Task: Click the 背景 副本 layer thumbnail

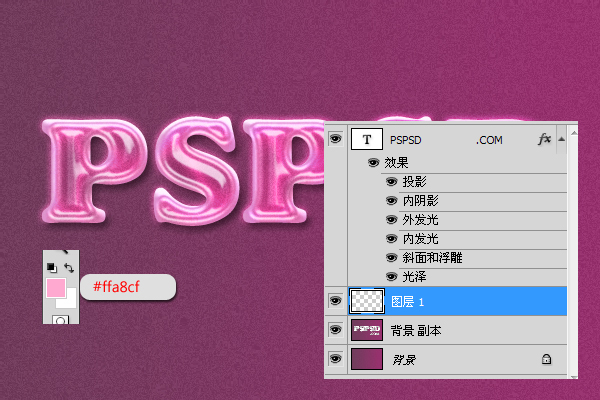Action: pyautogui.click(x=367, y=330)
